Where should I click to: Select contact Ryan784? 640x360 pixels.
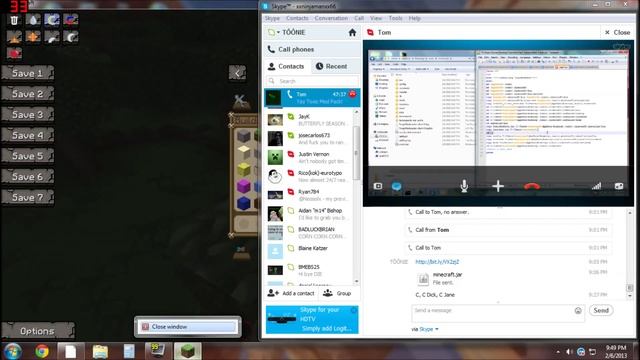click(309, 195)
